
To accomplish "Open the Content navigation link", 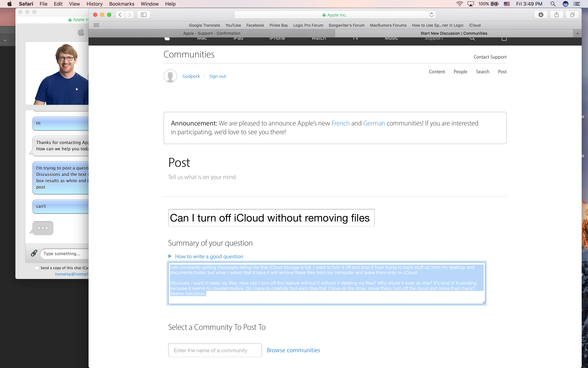I will pos(437,71).
